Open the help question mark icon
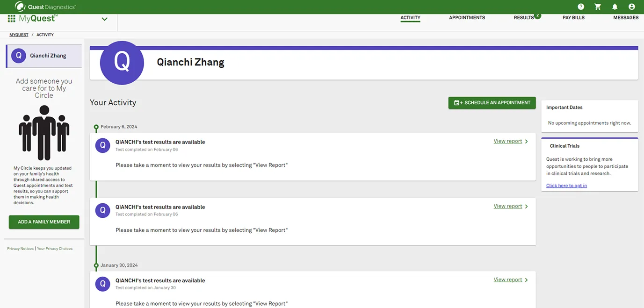The width and height of the screenshot is (644, 308). click(581, 7)
